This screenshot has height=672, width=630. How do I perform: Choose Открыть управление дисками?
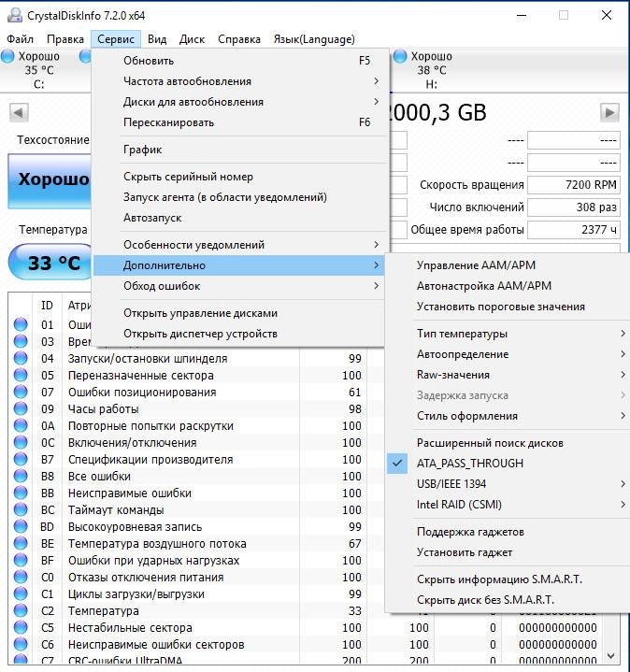(238, 313)
